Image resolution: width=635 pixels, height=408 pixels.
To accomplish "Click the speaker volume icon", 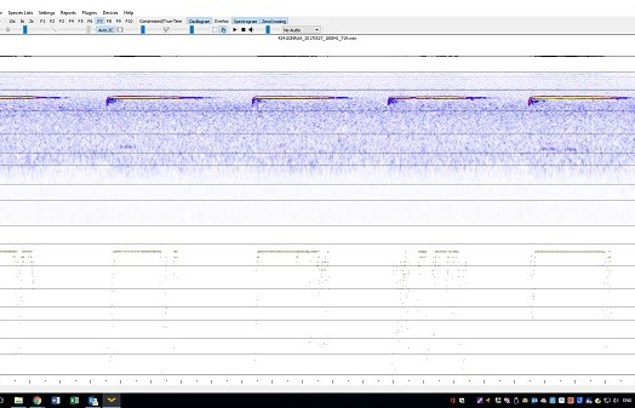I will point(250,30).
